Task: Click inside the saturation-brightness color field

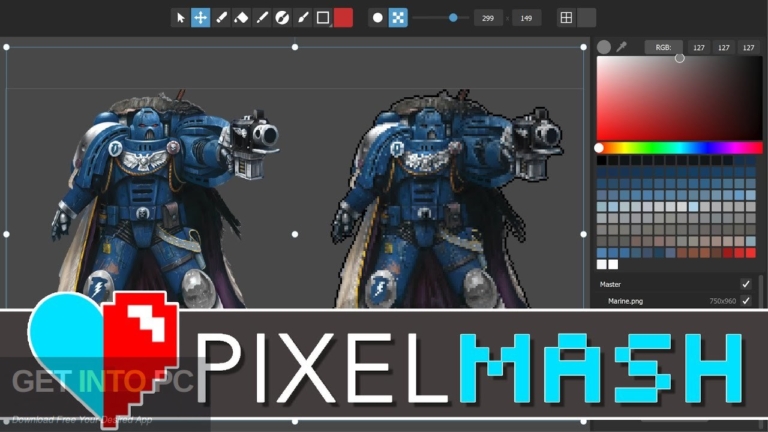Action: click(679, 98)
